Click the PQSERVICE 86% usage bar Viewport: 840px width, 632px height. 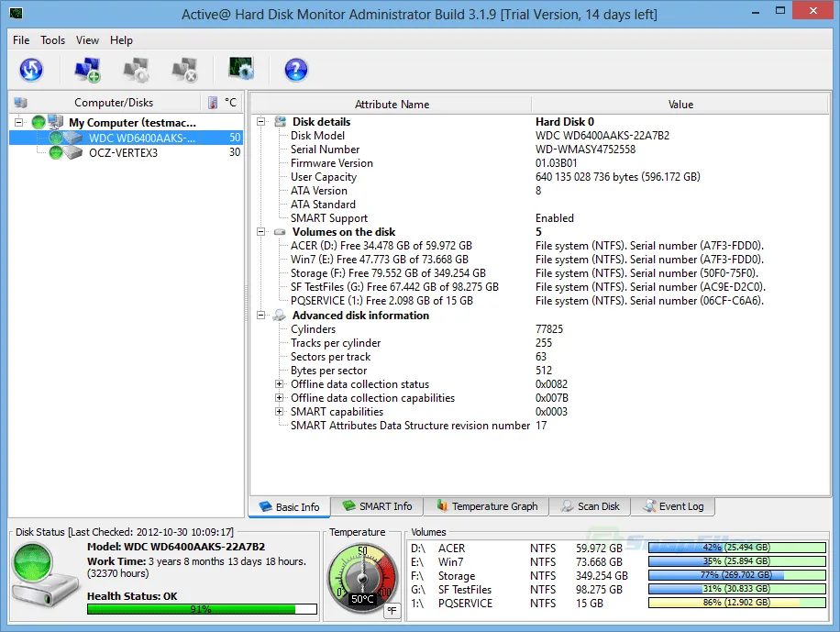point(736,603)
